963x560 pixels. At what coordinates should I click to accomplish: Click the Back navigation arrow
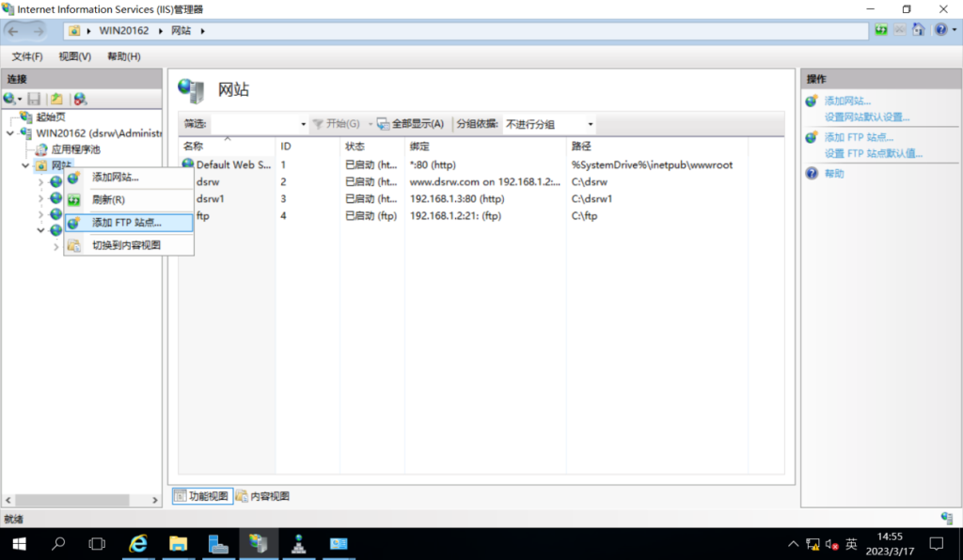13,31
